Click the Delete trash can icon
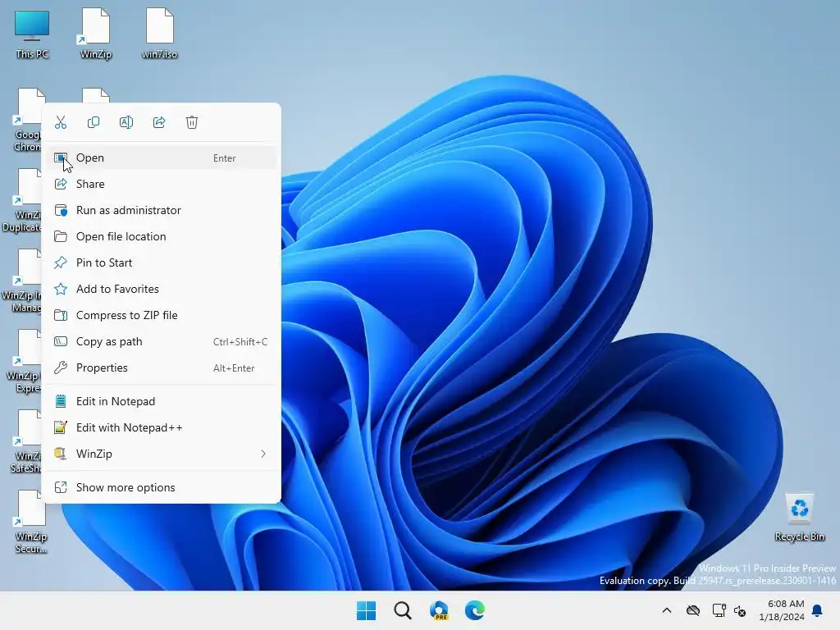Screen dimensions: 840x630 pyautogui.click(x=192, y=123)
